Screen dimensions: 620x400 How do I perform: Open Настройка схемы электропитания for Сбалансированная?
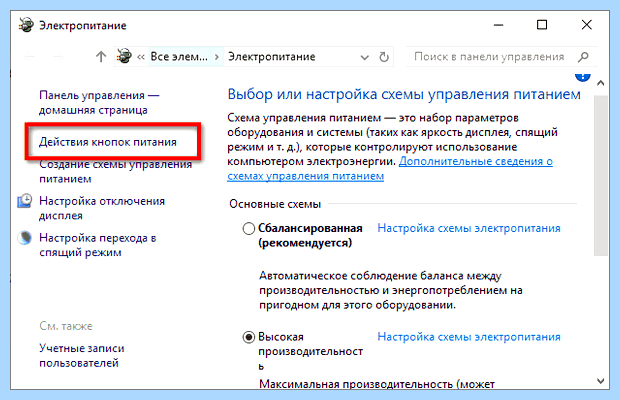(x=469, y=228)
